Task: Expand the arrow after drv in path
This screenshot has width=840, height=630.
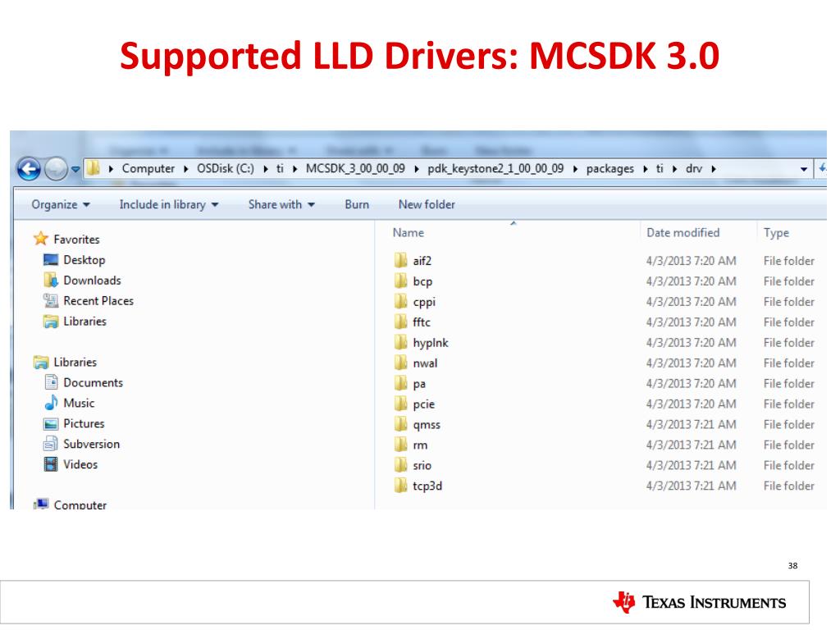Action: (714, 169)
